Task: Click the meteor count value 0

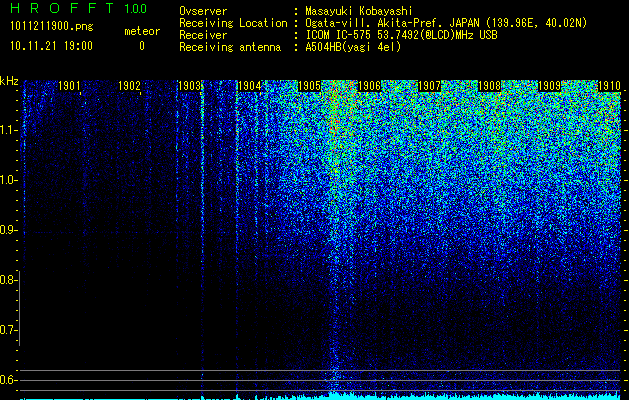Action: pyautogui.click(x=142, y=46)
